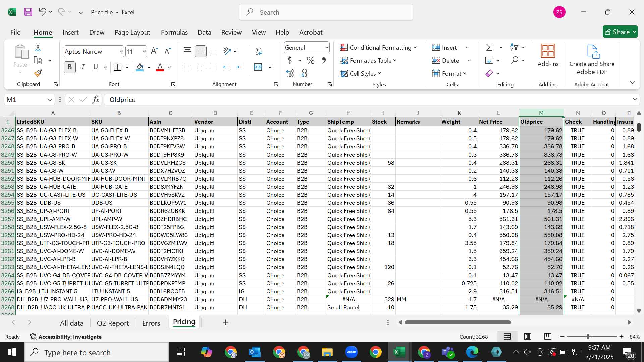
Task: Toggle Underline formatting
Action: [96, 67]
